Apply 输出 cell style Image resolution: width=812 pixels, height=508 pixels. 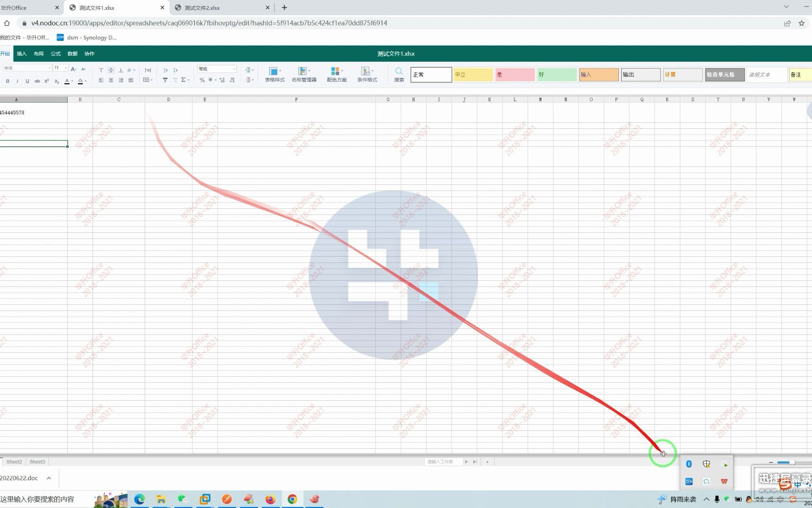pyautogui.click(x=640, y=75)
